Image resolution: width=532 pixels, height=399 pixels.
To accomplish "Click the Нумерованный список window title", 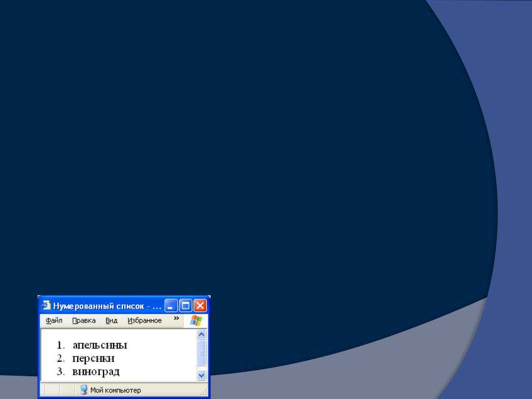I will click(x=107, y=306).
